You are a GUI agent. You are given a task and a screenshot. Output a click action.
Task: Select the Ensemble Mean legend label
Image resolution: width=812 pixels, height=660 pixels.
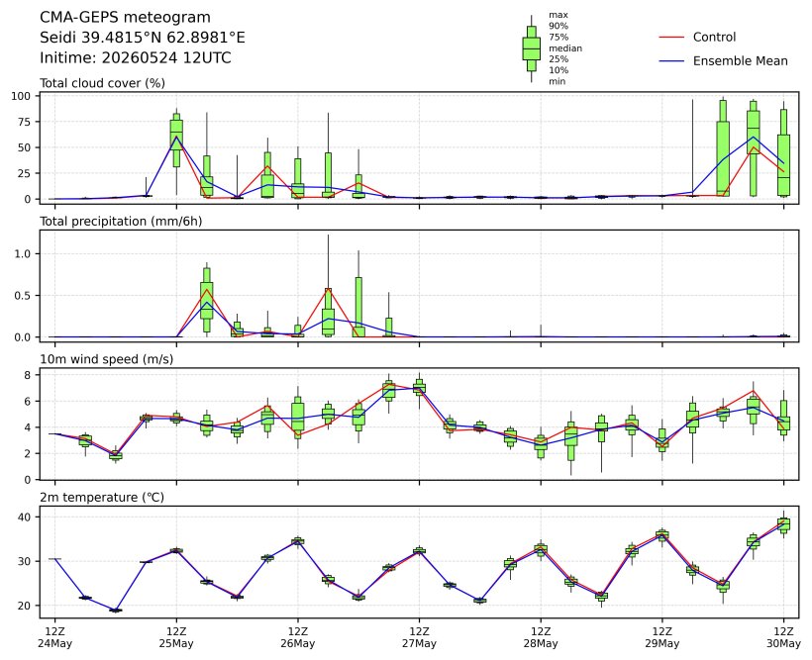point(741,61)
